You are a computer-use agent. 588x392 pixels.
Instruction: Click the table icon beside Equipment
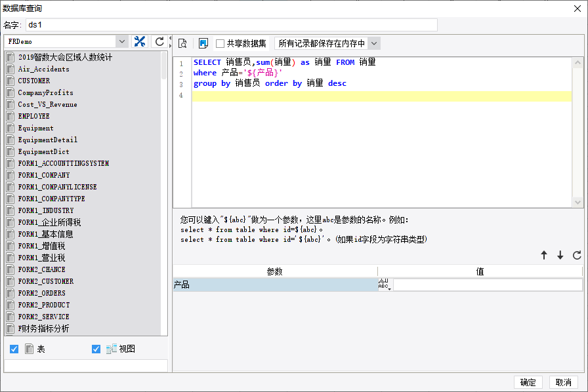[10, 128]
